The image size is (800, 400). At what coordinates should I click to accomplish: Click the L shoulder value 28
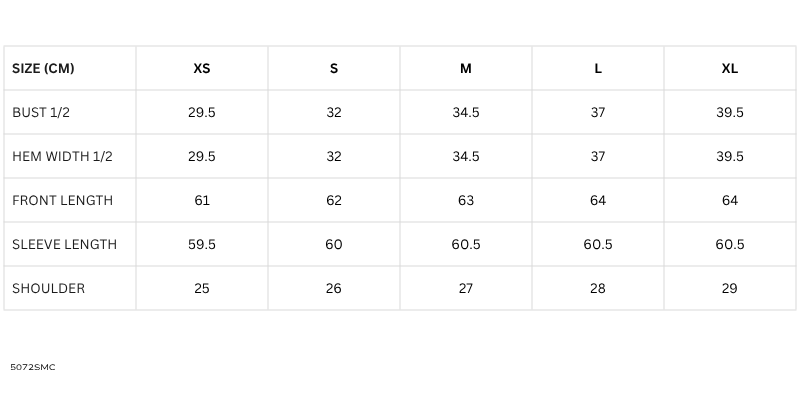[x=598, y=289]
